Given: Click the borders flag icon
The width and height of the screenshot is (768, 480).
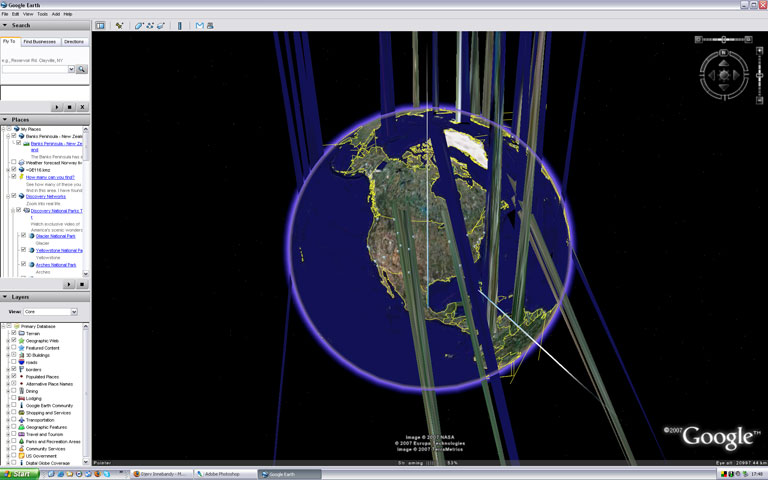Looking at the screenshot, I should (21, 369).
